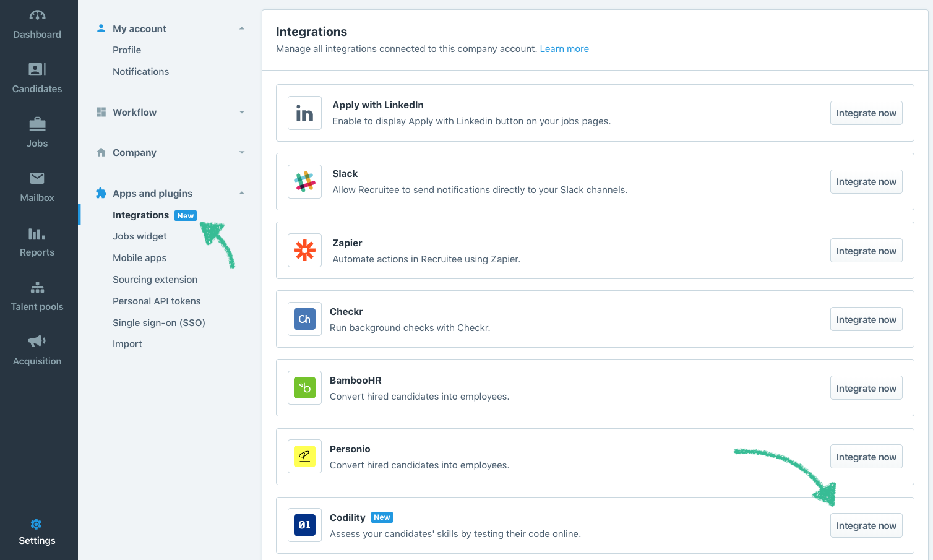Select the Candidates icon in the sidebar

tap(37, 69)
